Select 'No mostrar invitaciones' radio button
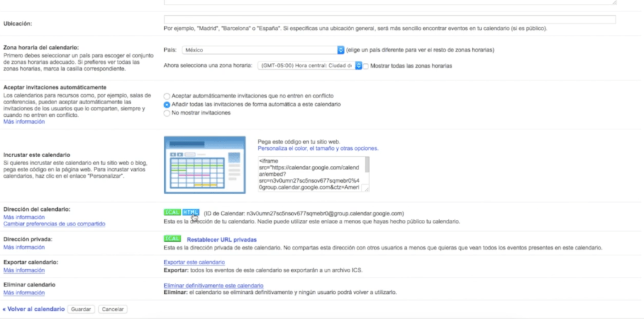 167,113
